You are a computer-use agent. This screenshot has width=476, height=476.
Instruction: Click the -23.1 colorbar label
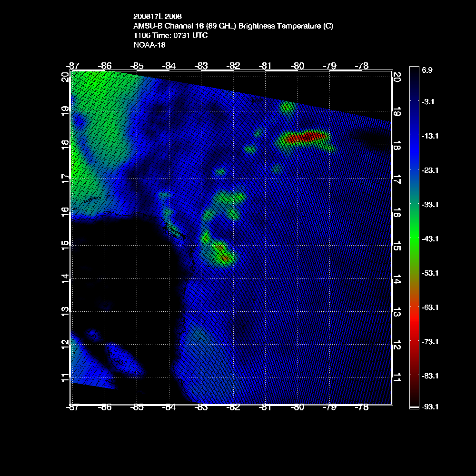pyautogui.click(x=430, y=170)
